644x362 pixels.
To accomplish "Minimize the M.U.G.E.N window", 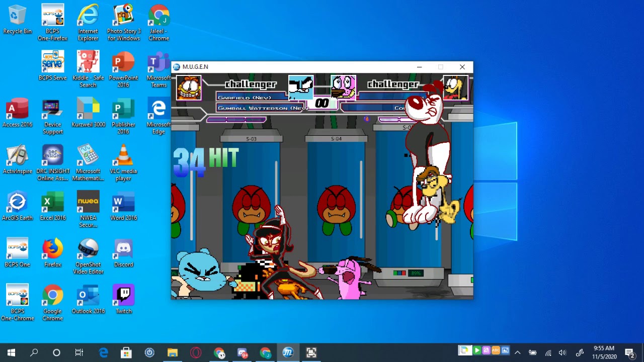I will (x=419, y=67).
